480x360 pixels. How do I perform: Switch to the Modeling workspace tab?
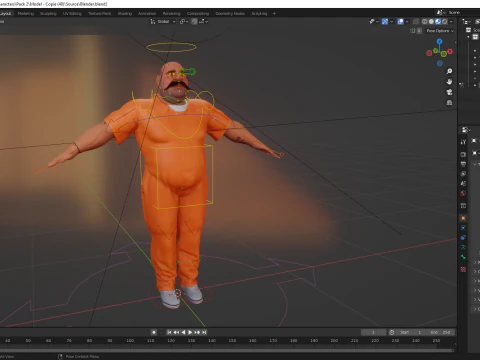(x=26, y=14)
